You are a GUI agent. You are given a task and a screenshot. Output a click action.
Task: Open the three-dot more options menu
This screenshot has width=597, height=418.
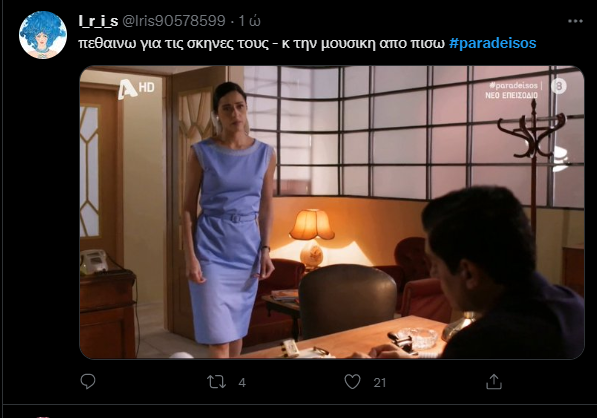(575, 21)
